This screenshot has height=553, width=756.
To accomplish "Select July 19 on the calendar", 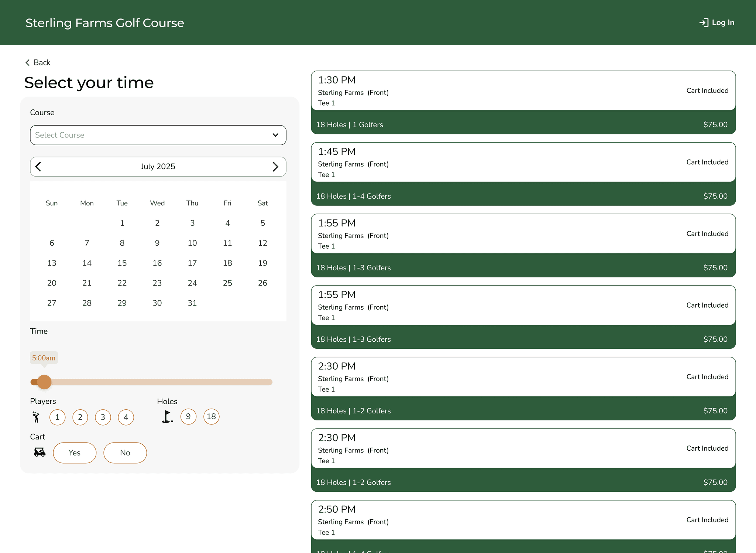I will pos(262,263).
